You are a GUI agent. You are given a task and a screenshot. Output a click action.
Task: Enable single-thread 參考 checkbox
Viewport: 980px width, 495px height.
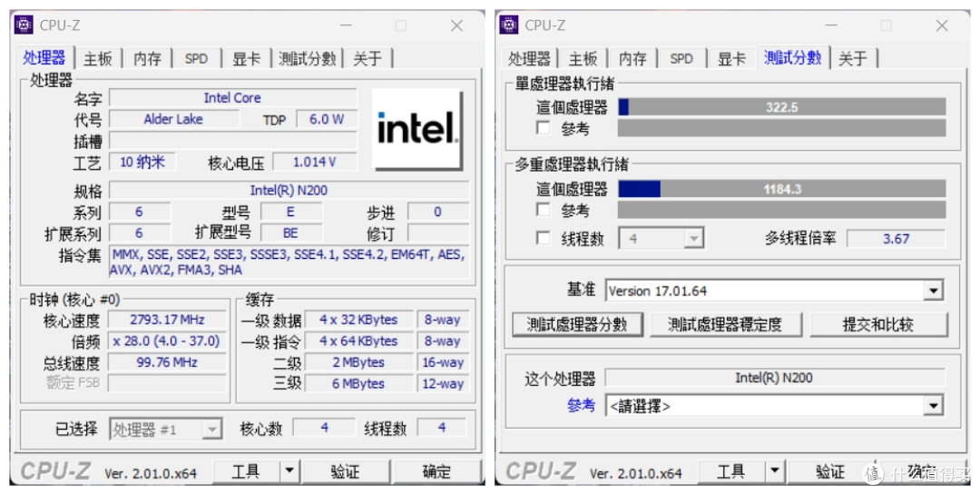[x=544, y=128]
